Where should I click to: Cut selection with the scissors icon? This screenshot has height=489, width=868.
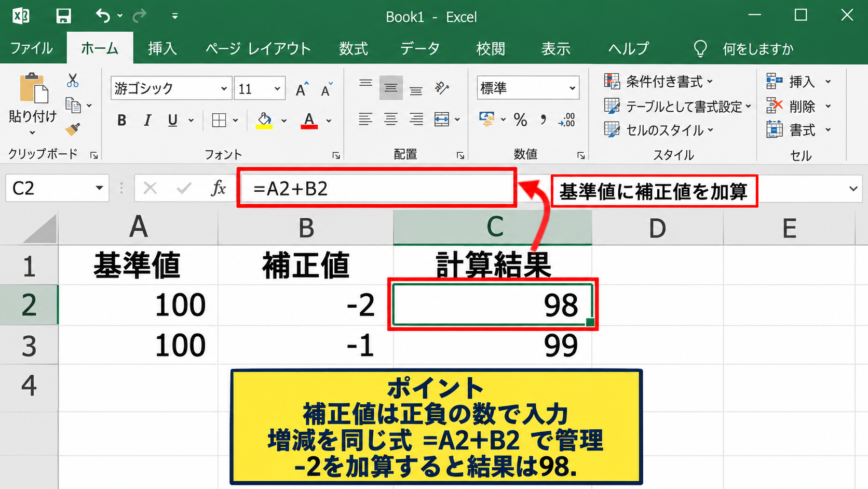pyautogui.click(x=73, y=81)
